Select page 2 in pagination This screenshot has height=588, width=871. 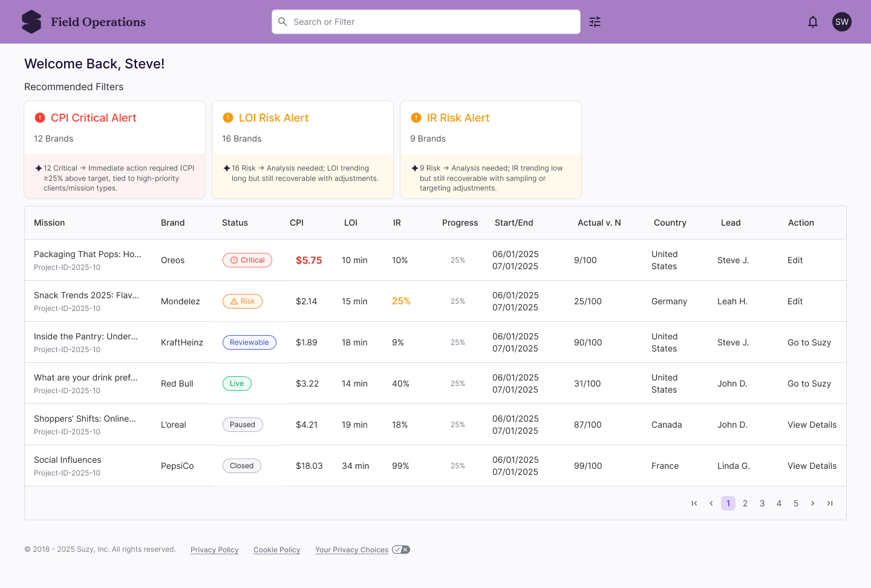pos(745,503)
